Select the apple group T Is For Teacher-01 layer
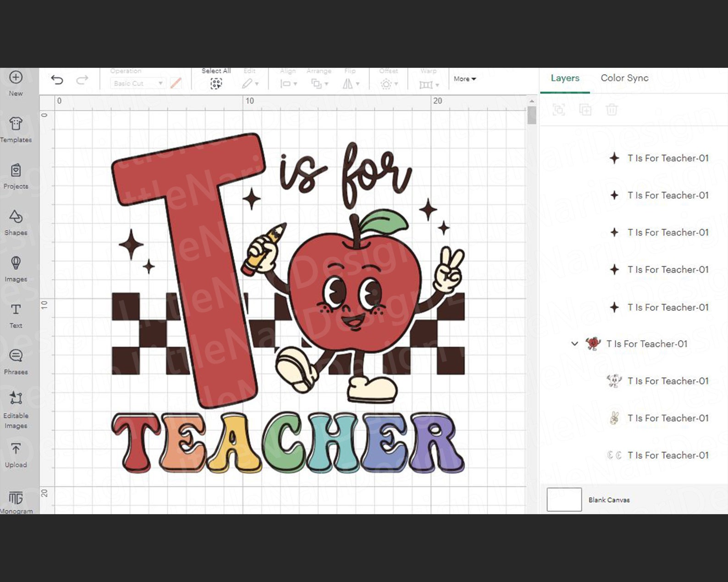The height and width of the screenshot is (582, 728). tap(637, 344)
